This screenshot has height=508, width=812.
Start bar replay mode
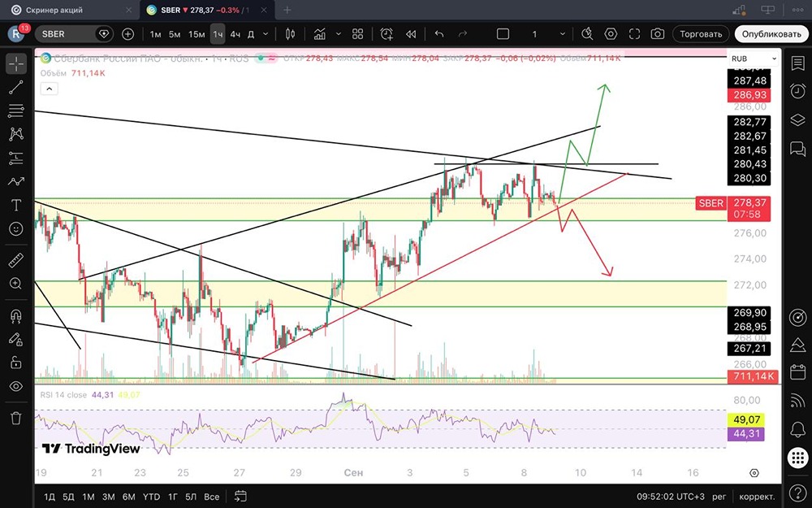(x=411, y=34)
